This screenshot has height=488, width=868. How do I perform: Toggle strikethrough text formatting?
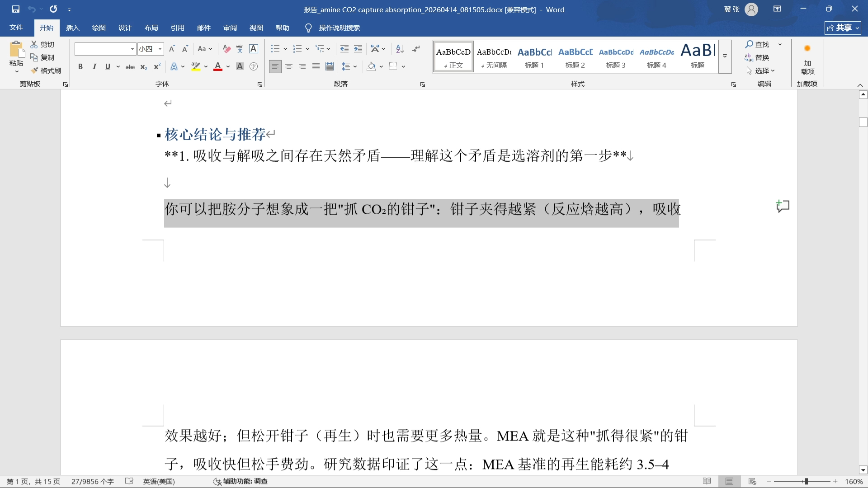[x=130, y=67]
